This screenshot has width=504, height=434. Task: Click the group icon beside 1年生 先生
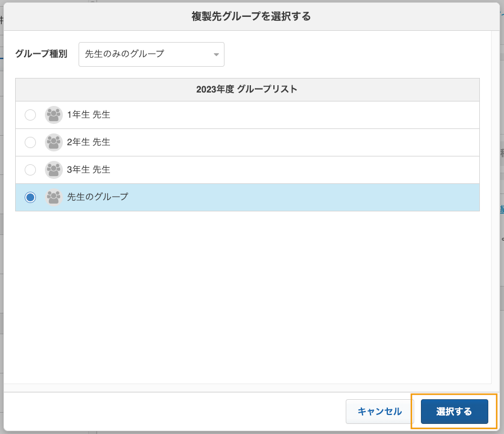[x=54, y=115]
